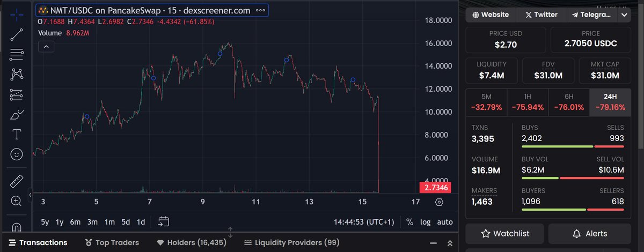Open the long position forecasting tool
The width and height of the screenshot is (644, 252).
[17, 94]
